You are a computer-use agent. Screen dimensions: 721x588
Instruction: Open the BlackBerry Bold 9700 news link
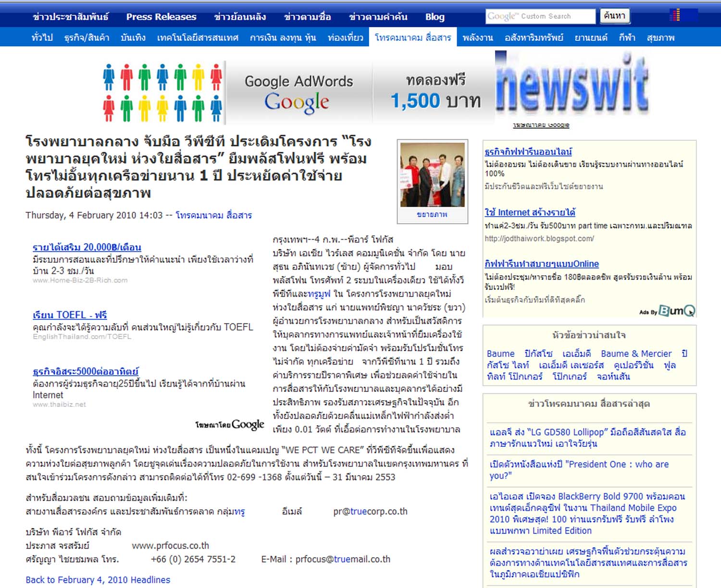coord(587,514)
